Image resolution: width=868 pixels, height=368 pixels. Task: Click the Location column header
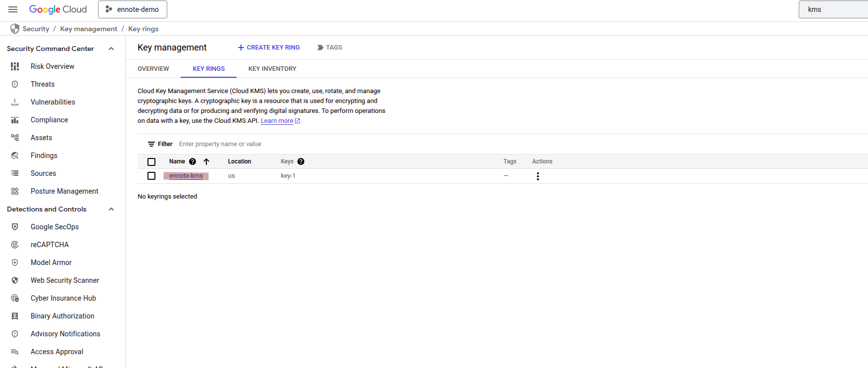(240, 161)
